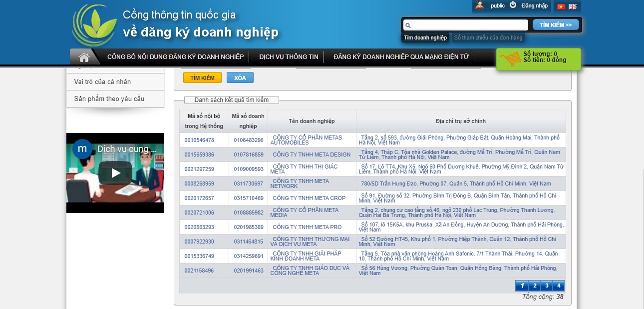Viewport: 644px width, 309px height.
Task: Go to results page 2
Action: [x=534, y=286]
